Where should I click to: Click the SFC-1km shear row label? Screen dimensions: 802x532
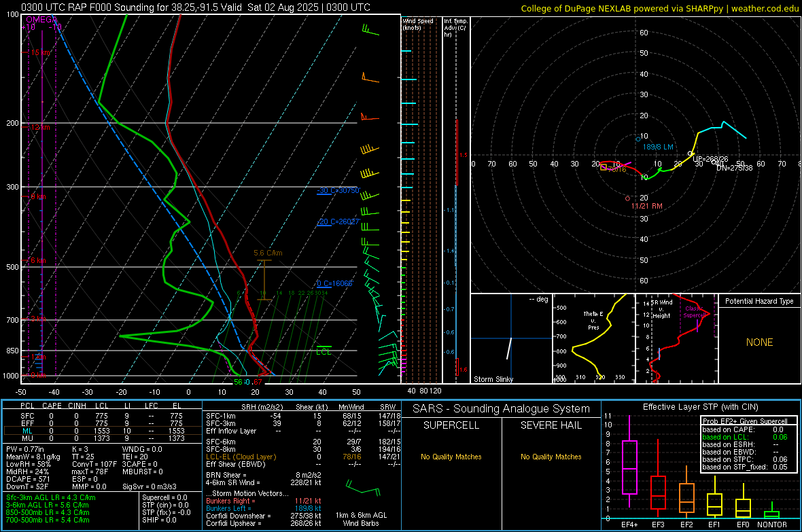(221, 416)
